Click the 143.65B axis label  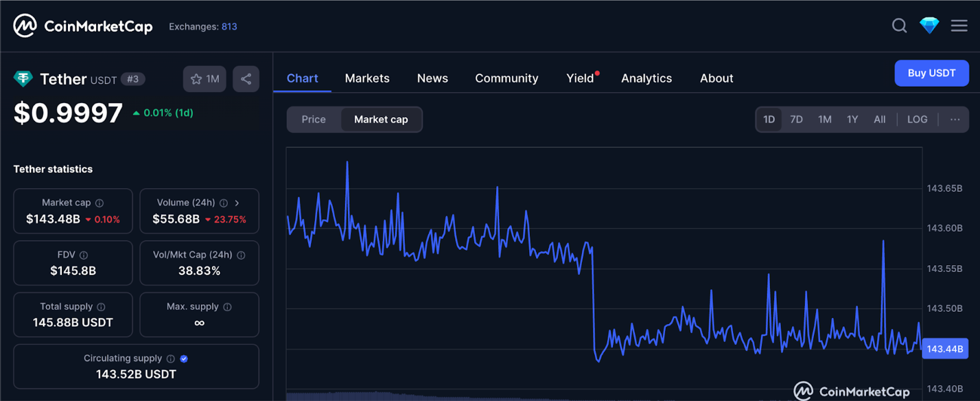(945, 188)
